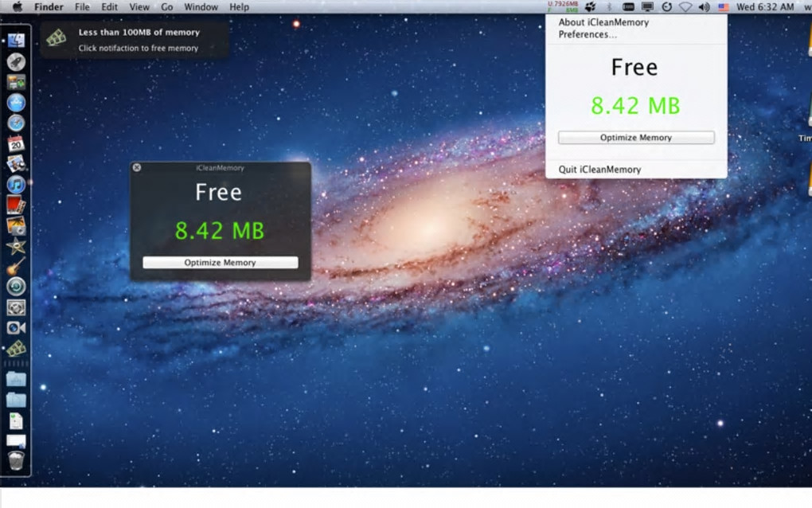Screen dimensions: 812x508
Task: Open the View menu
Action: click(x=139, y=6)
